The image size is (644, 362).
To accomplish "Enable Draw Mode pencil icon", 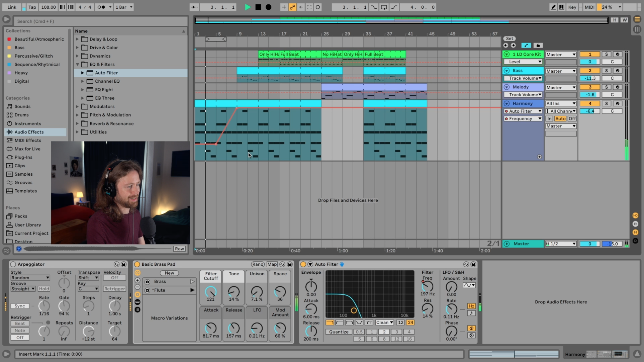I will (553, 7).
